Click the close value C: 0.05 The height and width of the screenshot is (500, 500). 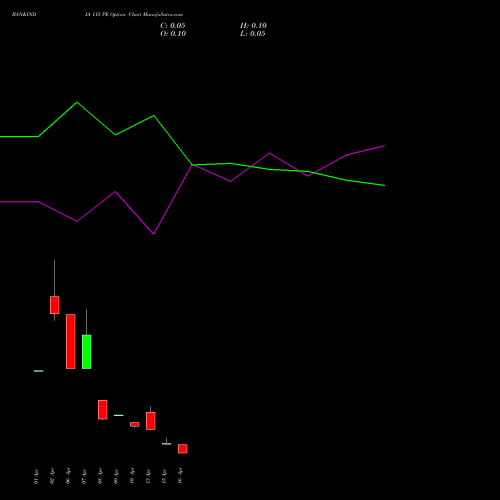point(173,26)
